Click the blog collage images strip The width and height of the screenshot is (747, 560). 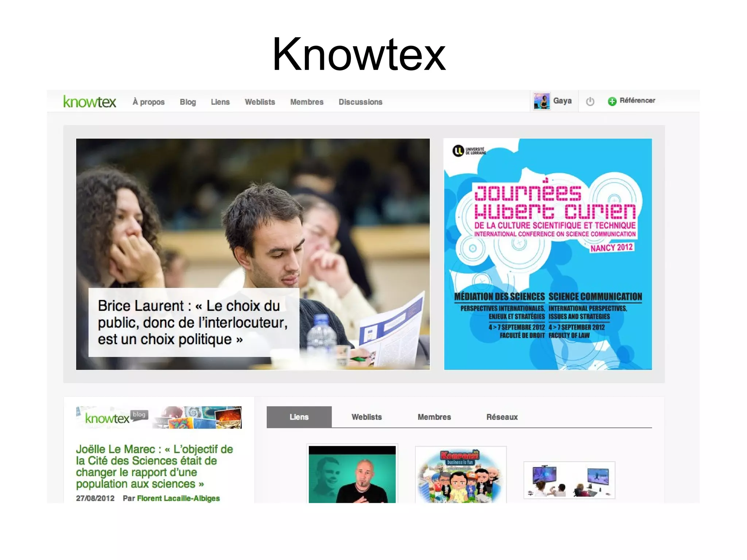tap(197, 417)
